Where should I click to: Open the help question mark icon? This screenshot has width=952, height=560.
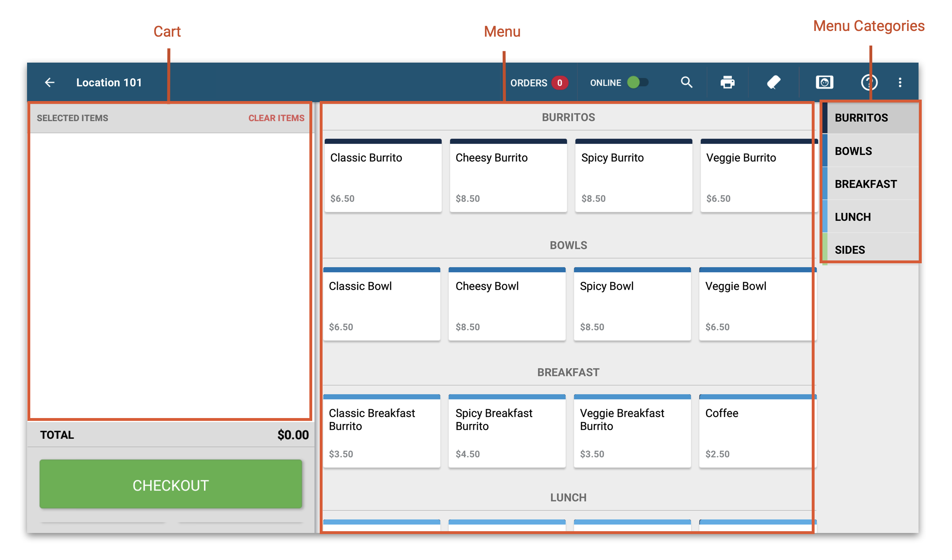[x=869, y=82]
